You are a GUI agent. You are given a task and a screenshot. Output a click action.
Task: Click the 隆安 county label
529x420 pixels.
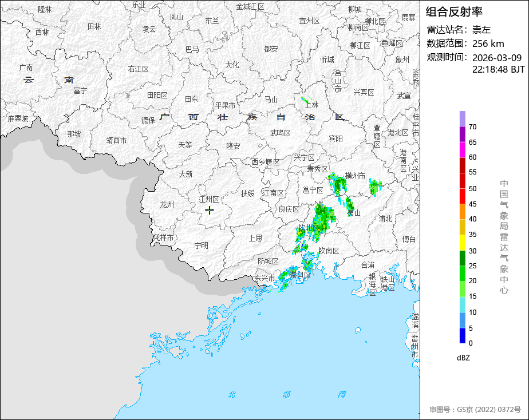(x=233, y=146)
